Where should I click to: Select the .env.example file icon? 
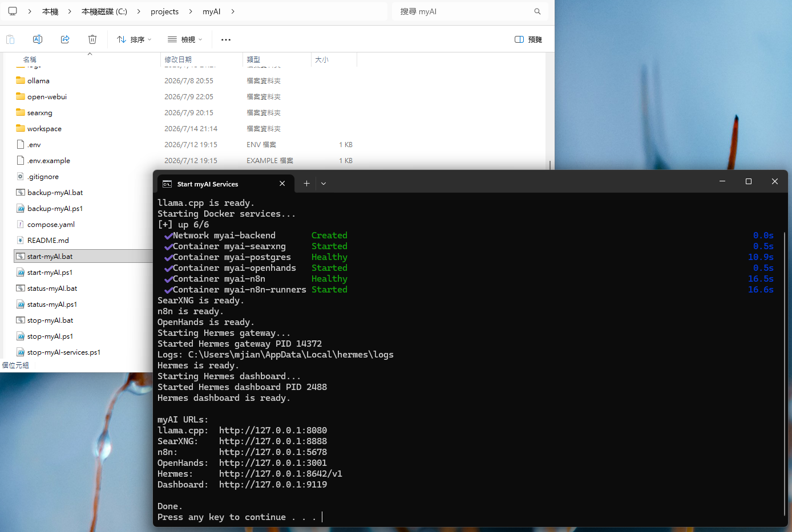21,160
